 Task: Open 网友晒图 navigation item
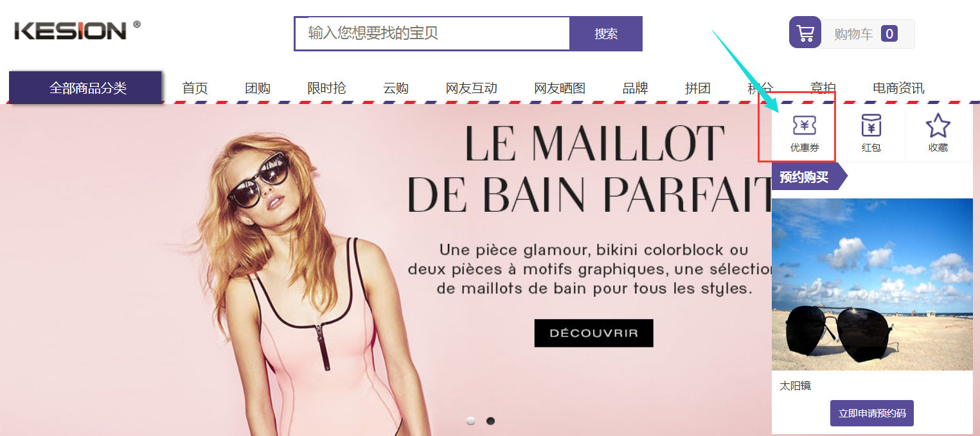[560, 88]
